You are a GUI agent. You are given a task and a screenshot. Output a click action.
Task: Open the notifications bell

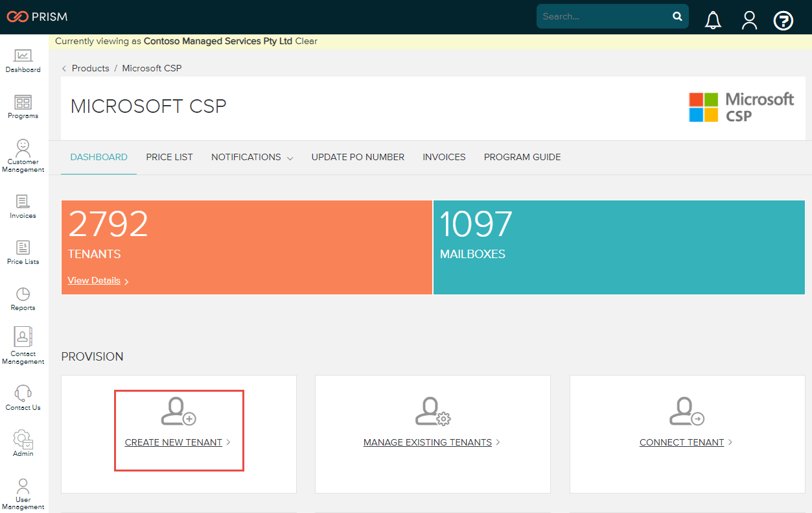point(713,20)
